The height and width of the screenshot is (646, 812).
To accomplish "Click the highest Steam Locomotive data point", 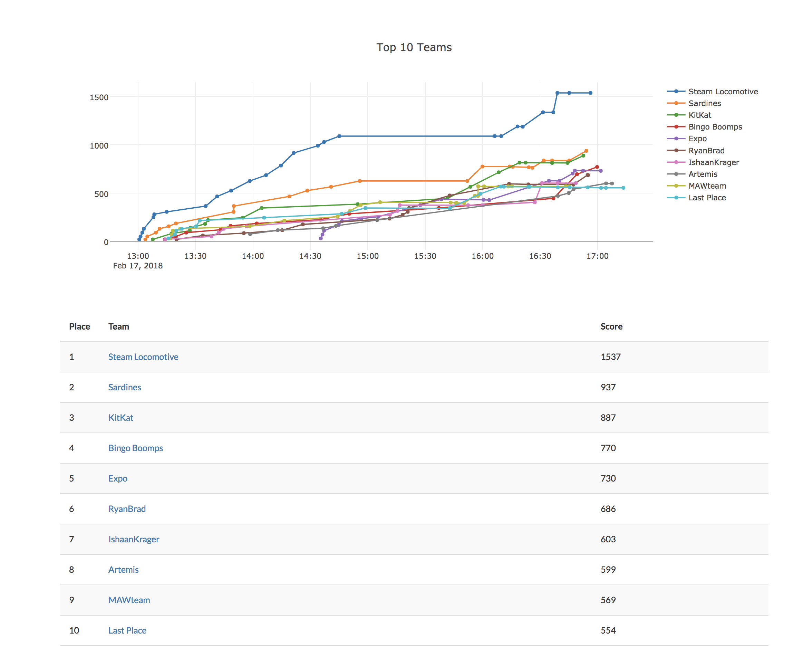I will point(557,93).
